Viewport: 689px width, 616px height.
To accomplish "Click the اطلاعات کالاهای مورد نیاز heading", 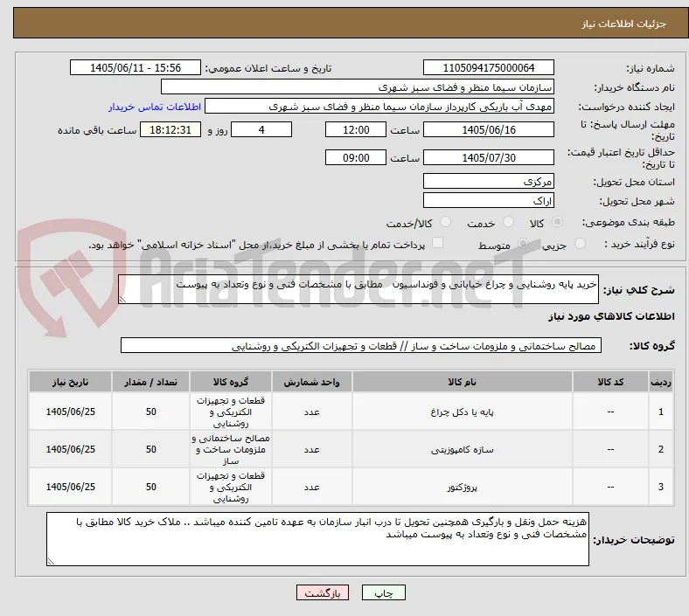I will point(611,316).
